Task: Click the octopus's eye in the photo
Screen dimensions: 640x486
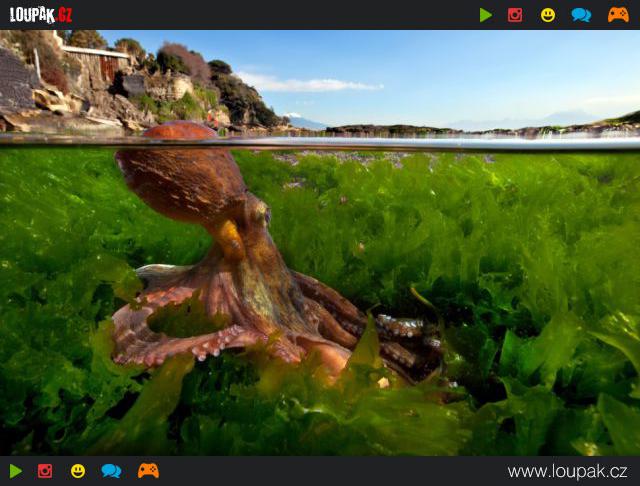Action: click(262, 213)
